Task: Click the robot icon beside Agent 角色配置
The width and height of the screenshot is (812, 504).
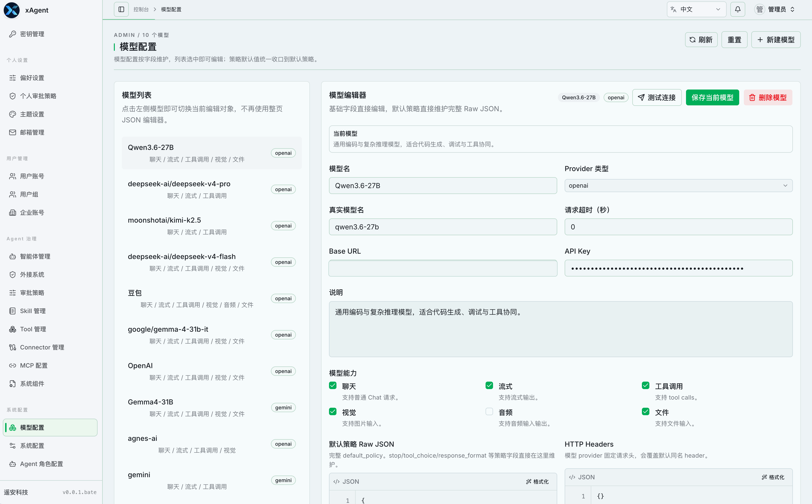Action: (x=13, y=464)
